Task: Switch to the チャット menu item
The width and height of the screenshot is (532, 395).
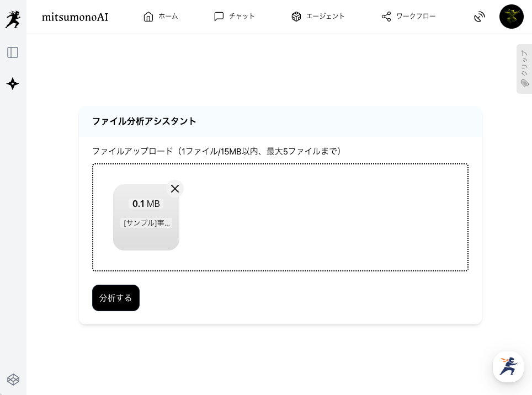Action: (x=234, y=17)
